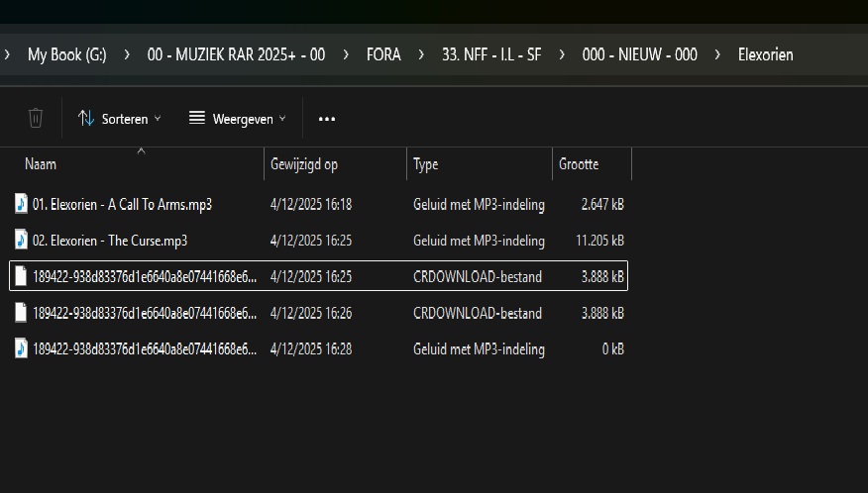Expand chevron after 000 - NIEUW - 000
The image size is (868, 493).
click(717, 54)
